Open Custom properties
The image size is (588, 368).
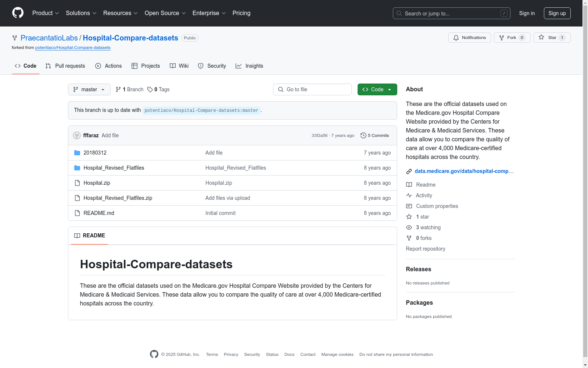[432, 206]
